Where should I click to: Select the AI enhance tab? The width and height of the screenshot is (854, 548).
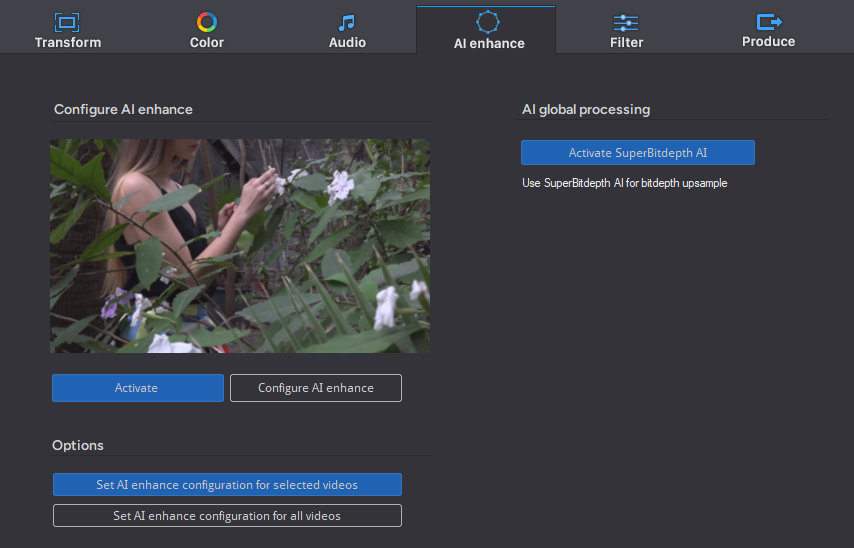pyautogui.click(x=486, y=31)
